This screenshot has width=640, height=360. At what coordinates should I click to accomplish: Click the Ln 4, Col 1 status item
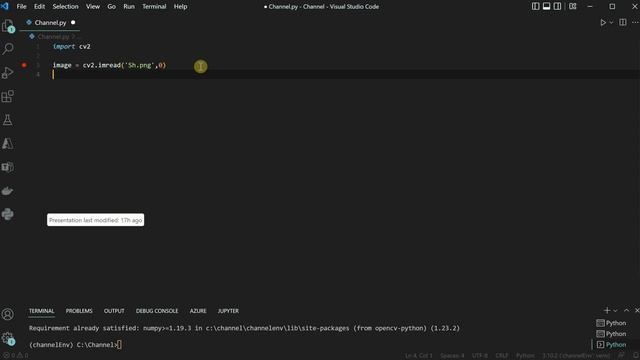tap(418, 356)
